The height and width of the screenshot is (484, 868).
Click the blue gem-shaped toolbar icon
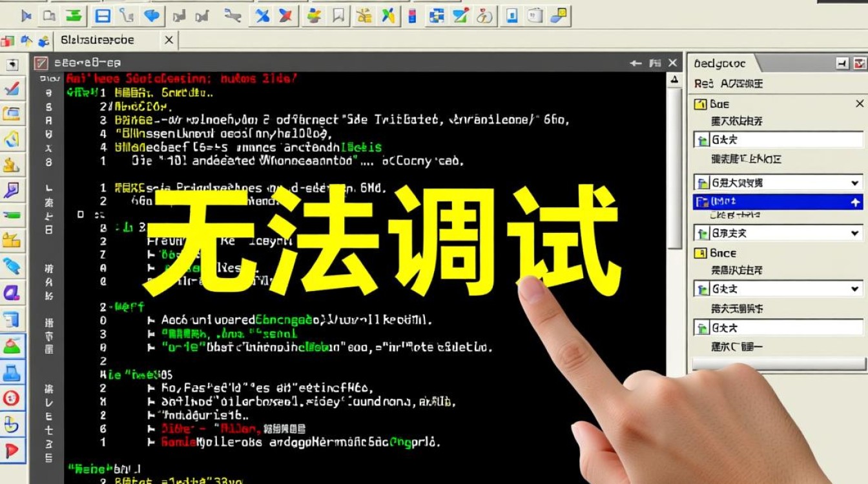[x=152, y=16]
